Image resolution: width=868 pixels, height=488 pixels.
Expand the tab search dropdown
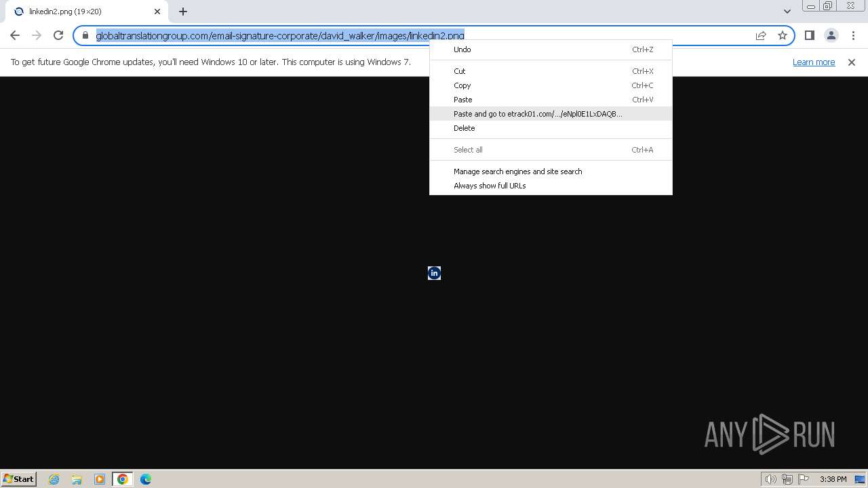click(x=787, y=11)
